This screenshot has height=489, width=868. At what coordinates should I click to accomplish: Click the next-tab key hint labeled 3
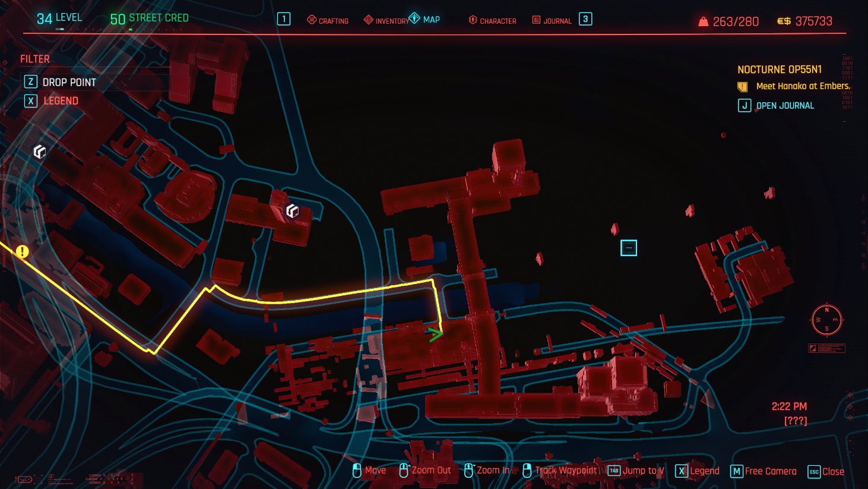click(585, 19)
